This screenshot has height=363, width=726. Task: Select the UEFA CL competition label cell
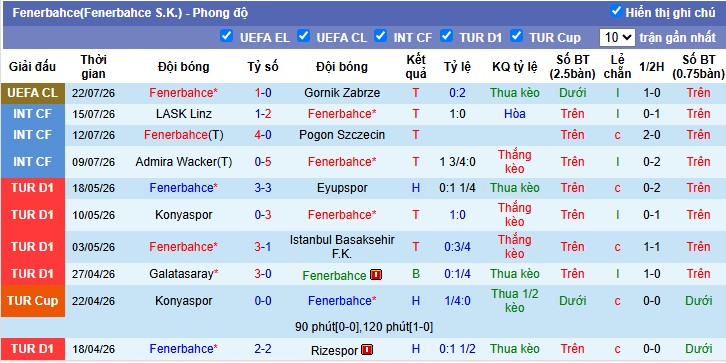pyautogui.click(x=33, y=93)
